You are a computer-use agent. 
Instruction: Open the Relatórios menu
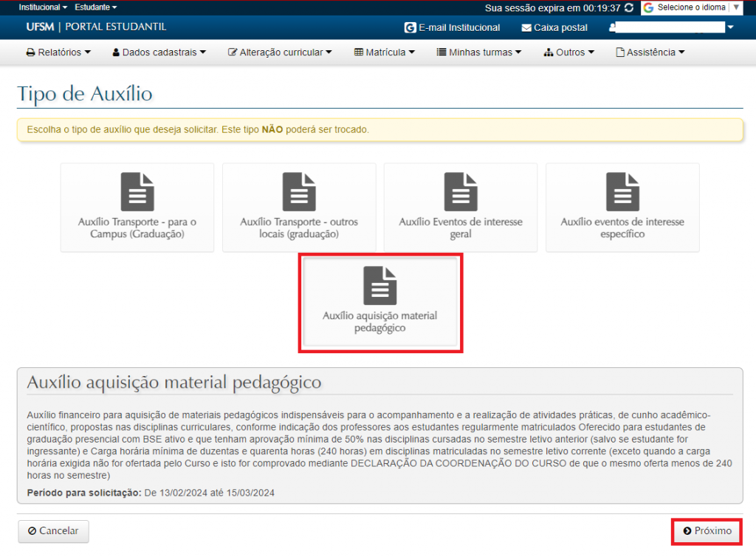(58, 52)
